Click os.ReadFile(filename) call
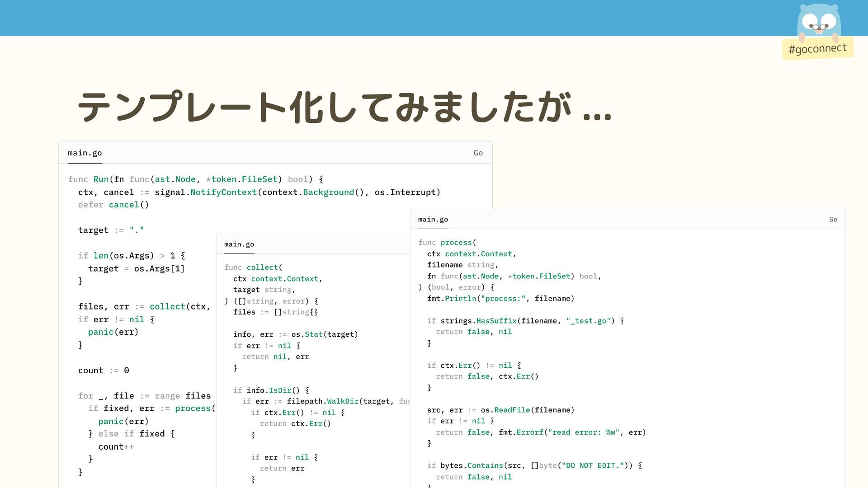The height and width of the screenshot is (488, 868). tap(527, 410)
